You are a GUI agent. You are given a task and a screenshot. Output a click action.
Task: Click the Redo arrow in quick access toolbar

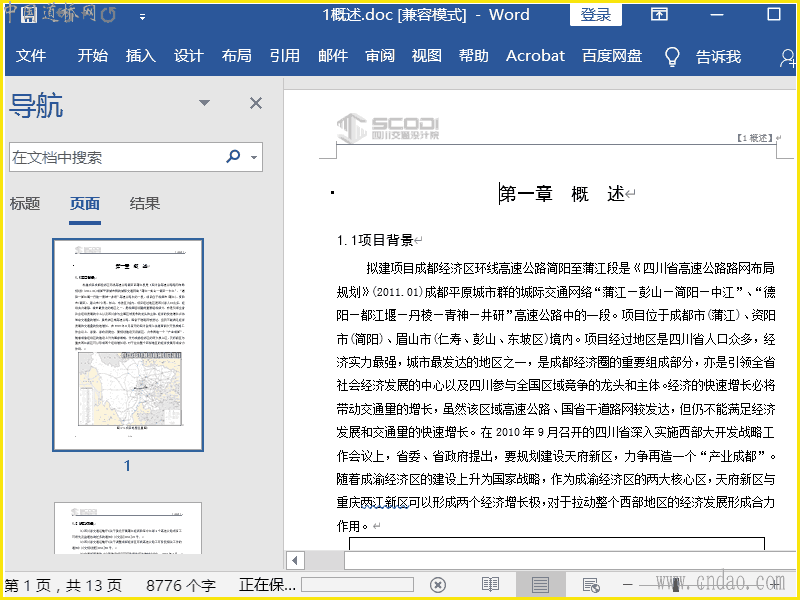tap(108, 15)
